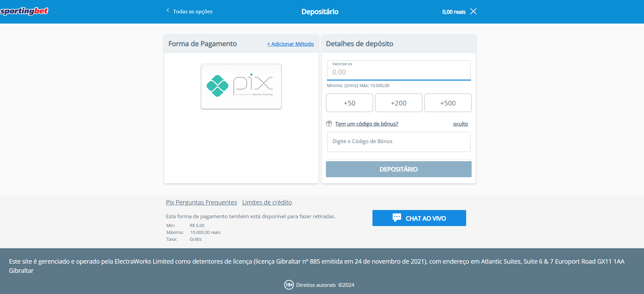Click the Digite o Código de Bônus field
Viewport: 644px width, 294px height.
pos(399,142)
